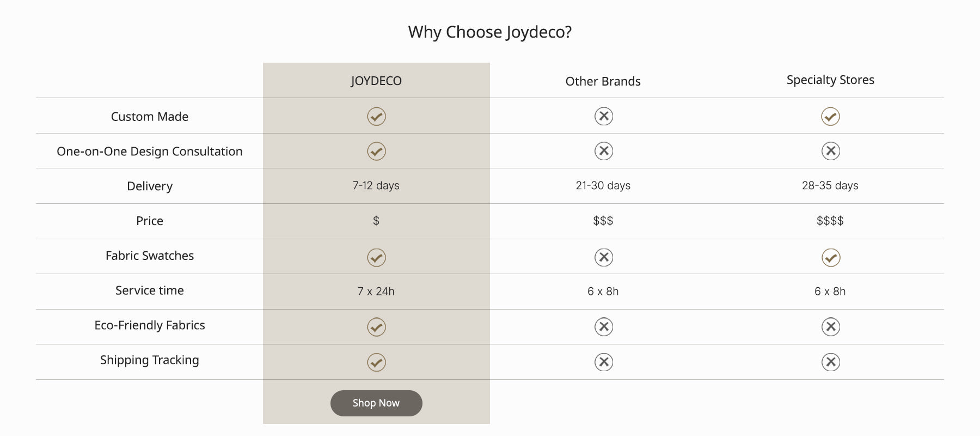Click JOYDECO Design Consultation checkmark icon
This screenshot has width=980, height=436.
click(376, 151)
